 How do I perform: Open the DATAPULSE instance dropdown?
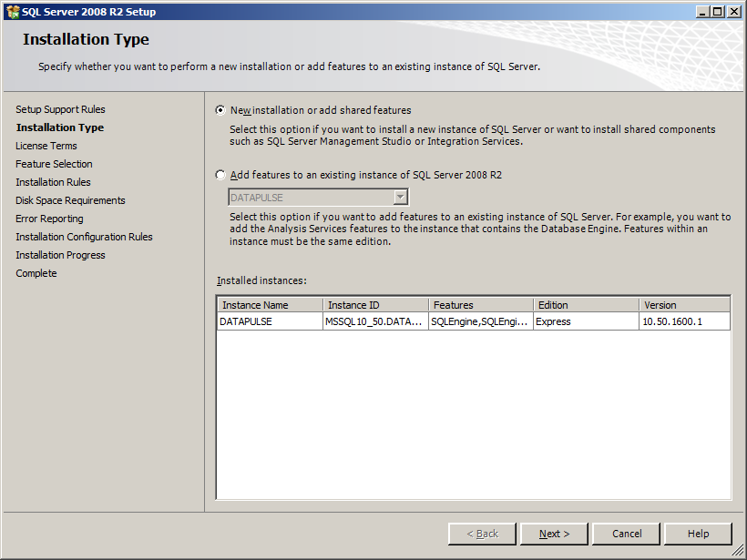[x=401, y=198]
